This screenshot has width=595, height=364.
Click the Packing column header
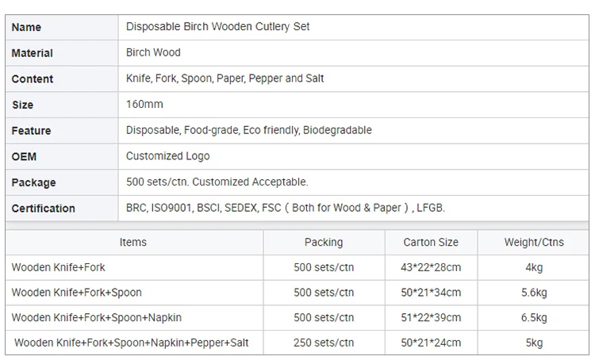pos(324,242)
